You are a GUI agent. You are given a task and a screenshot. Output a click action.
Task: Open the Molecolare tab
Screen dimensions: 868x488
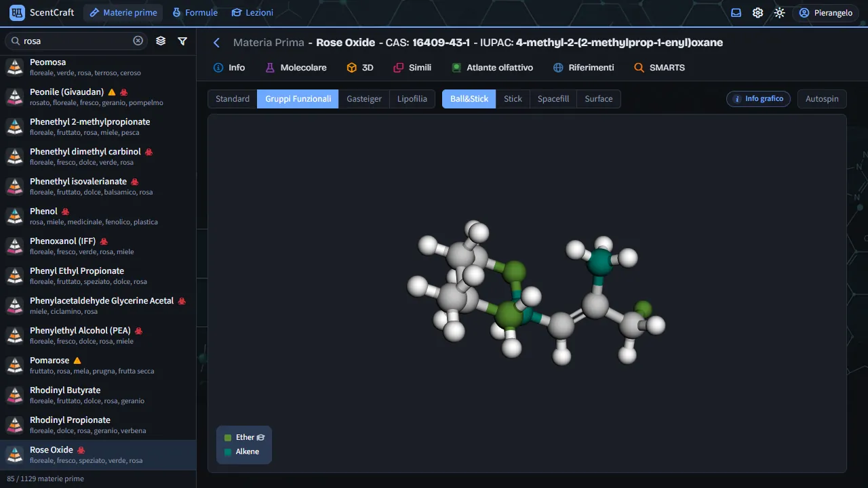point(296,68)
